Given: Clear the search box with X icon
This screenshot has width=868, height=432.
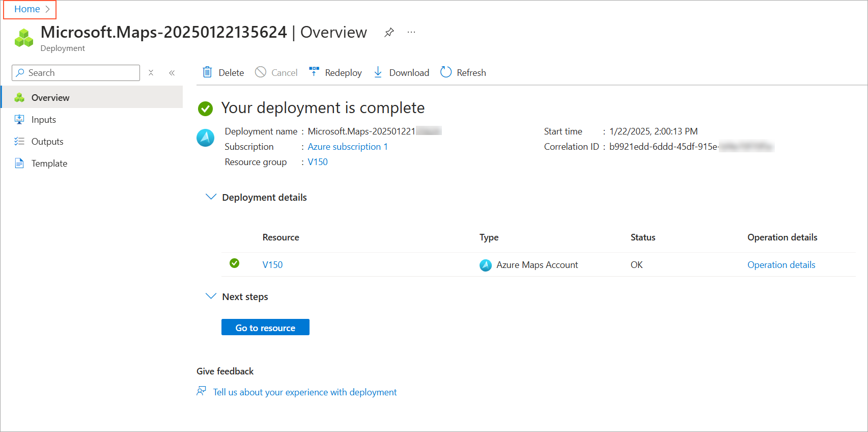Looking at the screenshot, I should pos(151,73).
